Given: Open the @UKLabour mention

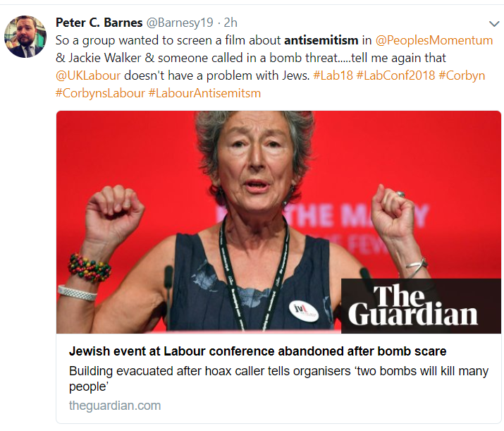Looking at the screenshot, I should click(88, 75).
